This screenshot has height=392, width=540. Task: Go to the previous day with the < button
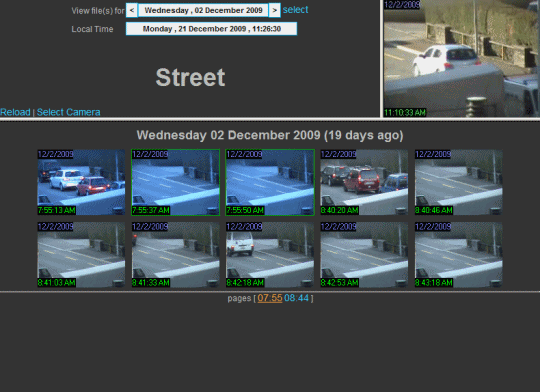(132, 10)
